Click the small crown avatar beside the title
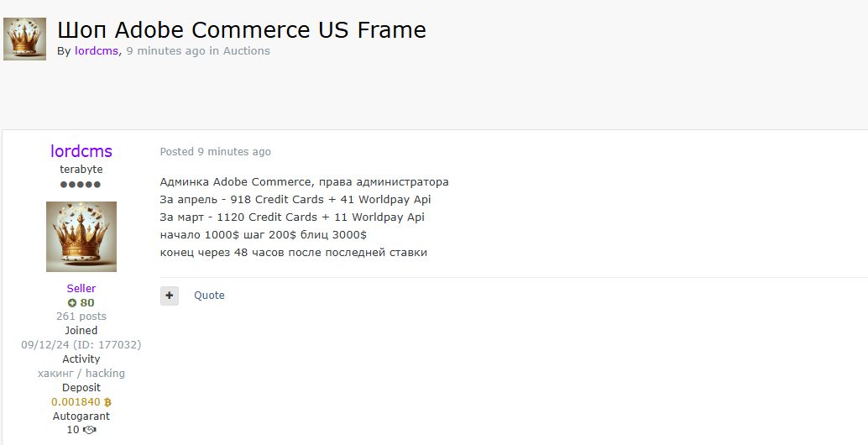 (x=25, y=39)
